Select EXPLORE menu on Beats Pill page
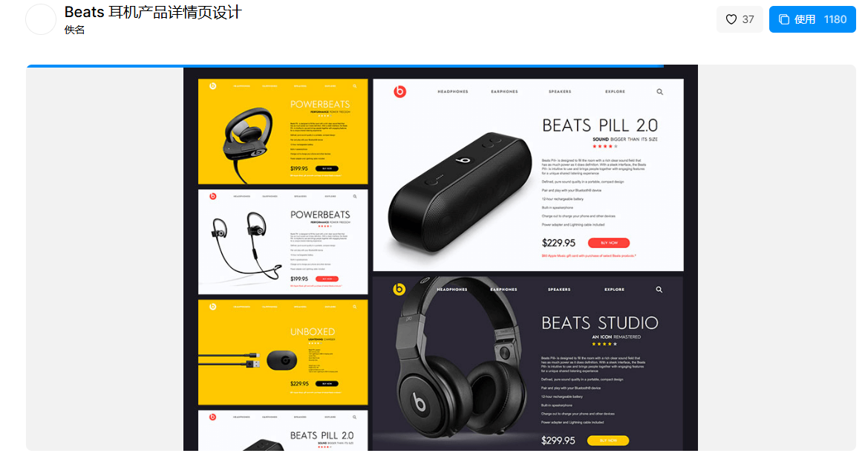 (615, 92)
